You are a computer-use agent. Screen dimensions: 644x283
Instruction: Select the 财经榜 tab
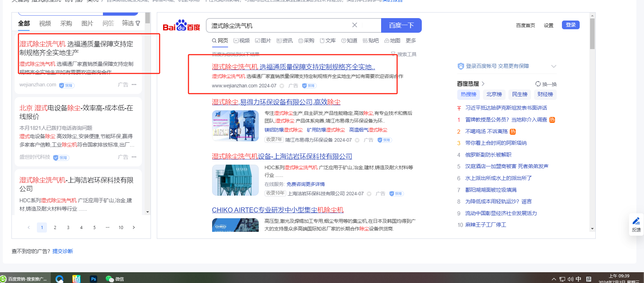(545, 94)
